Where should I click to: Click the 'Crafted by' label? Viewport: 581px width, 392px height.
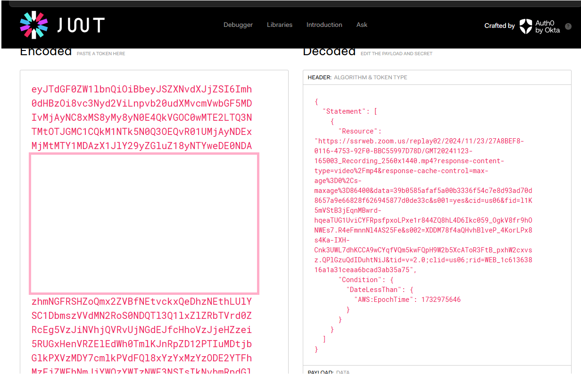(x=499, y=26)
